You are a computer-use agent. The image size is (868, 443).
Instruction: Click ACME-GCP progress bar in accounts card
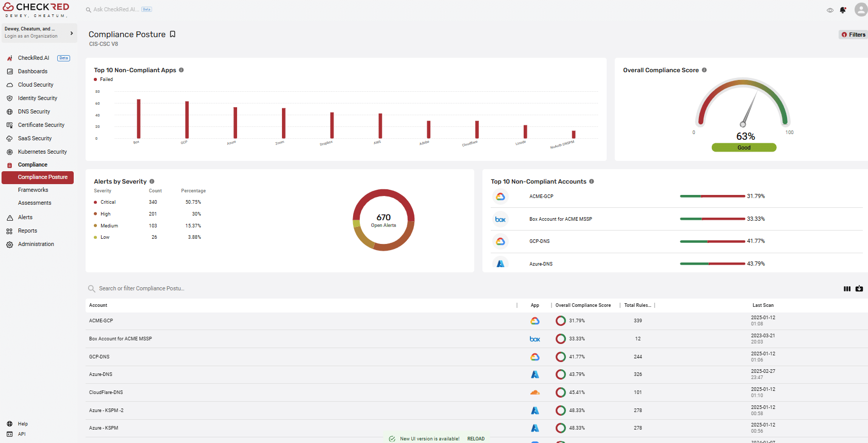coord(712,196)
